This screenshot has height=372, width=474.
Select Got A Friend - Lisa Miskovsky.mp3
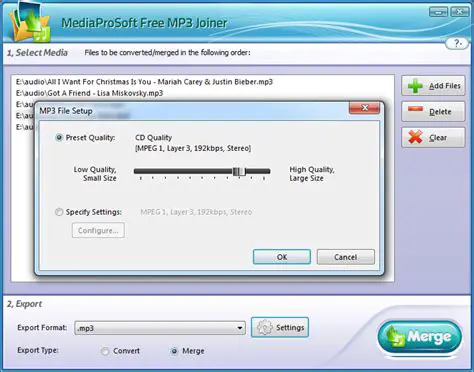pyautogui.click(x=89, y=93)
